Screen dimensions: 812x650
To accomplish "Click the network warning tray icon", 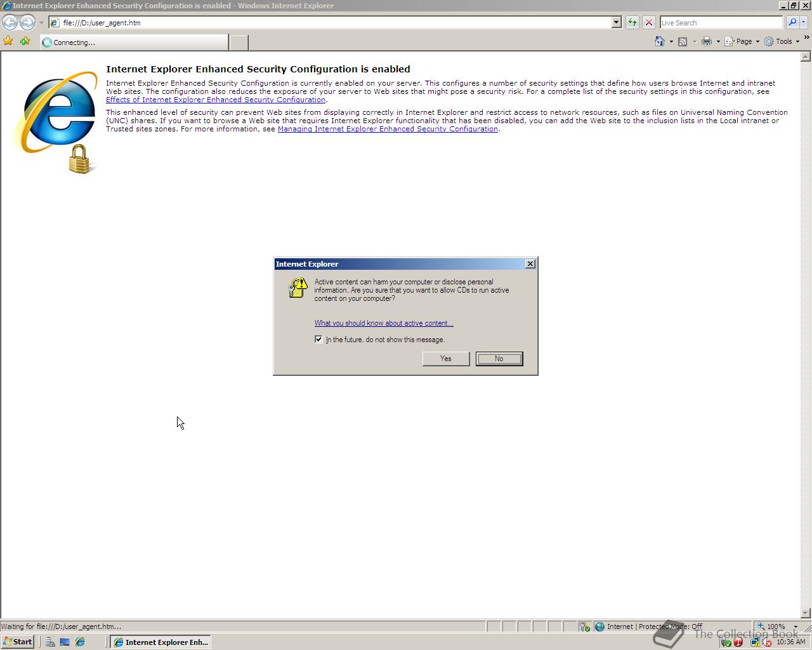I will click(756, 642).
